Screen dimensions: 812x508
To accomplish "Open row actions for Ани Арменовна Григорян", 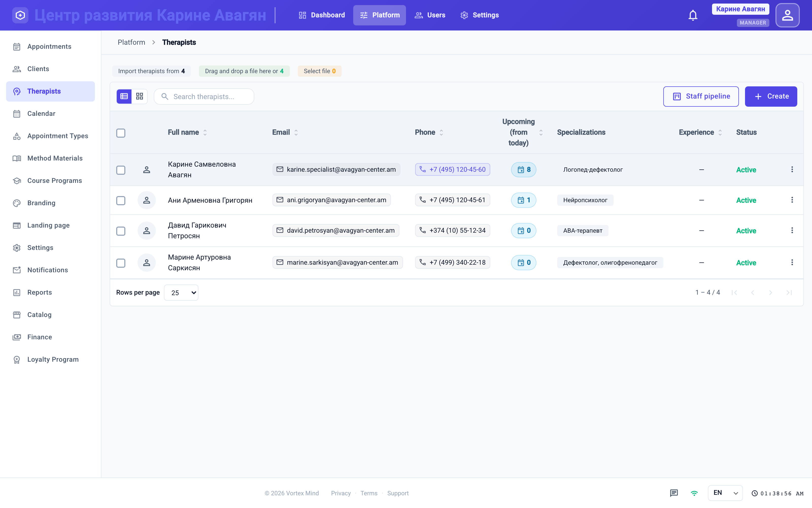I will [x=792, y=200].
